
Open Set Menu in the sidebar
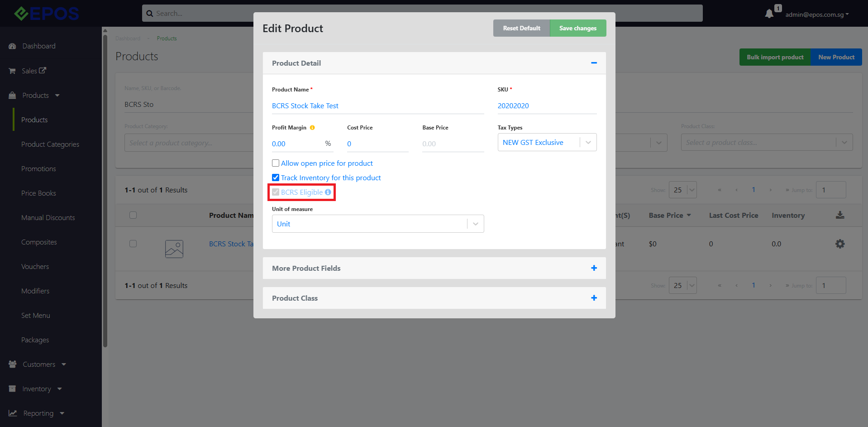coord(36,315)
